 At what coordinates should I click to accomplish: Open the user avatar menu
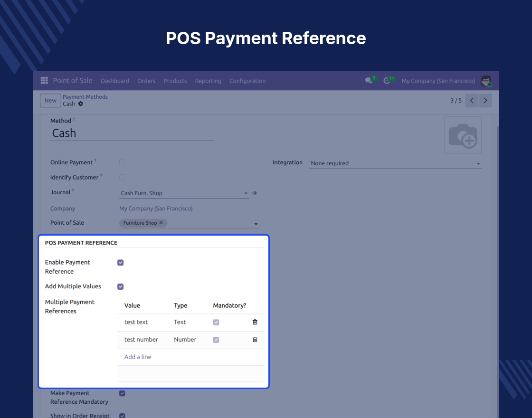(486, 81)
